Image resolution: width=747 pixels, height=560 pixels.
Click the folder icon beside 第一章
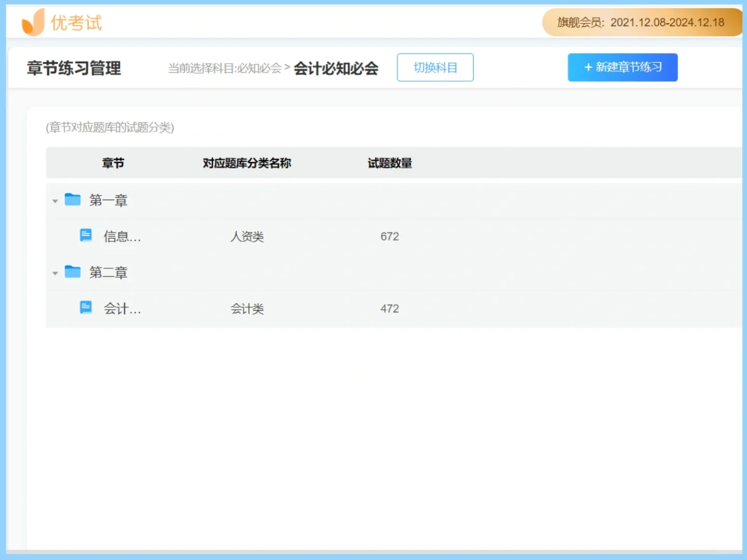tap(72, 200)
